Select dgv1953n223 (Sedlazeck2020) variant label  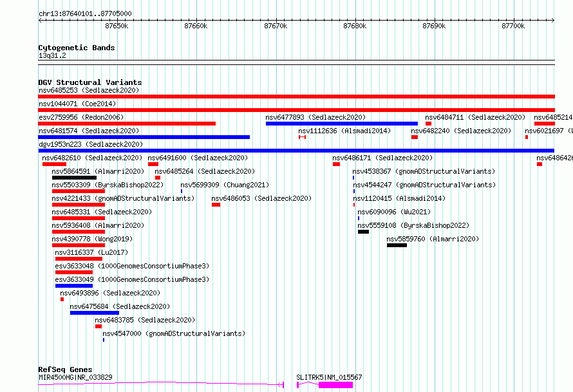91,144
